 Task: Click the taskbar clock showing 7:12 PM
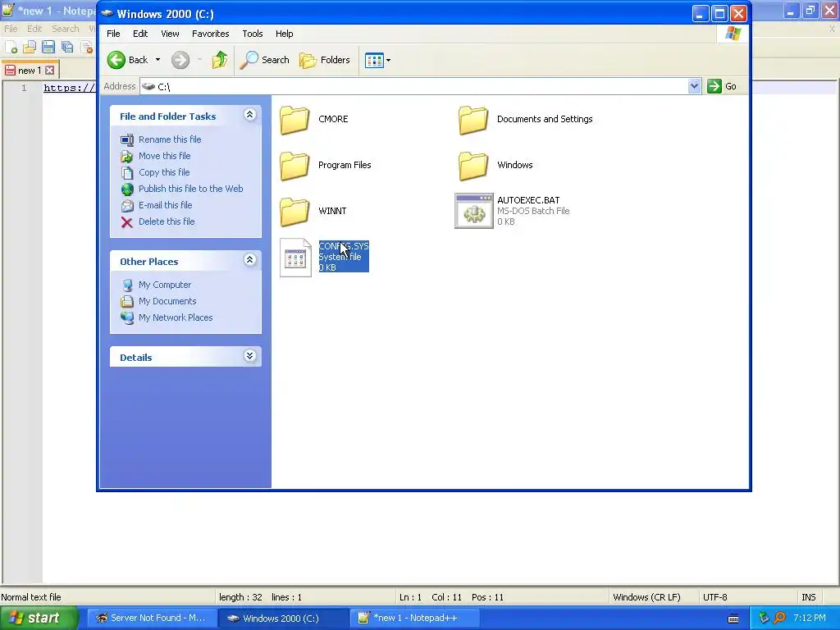click(x=810, y=619)
